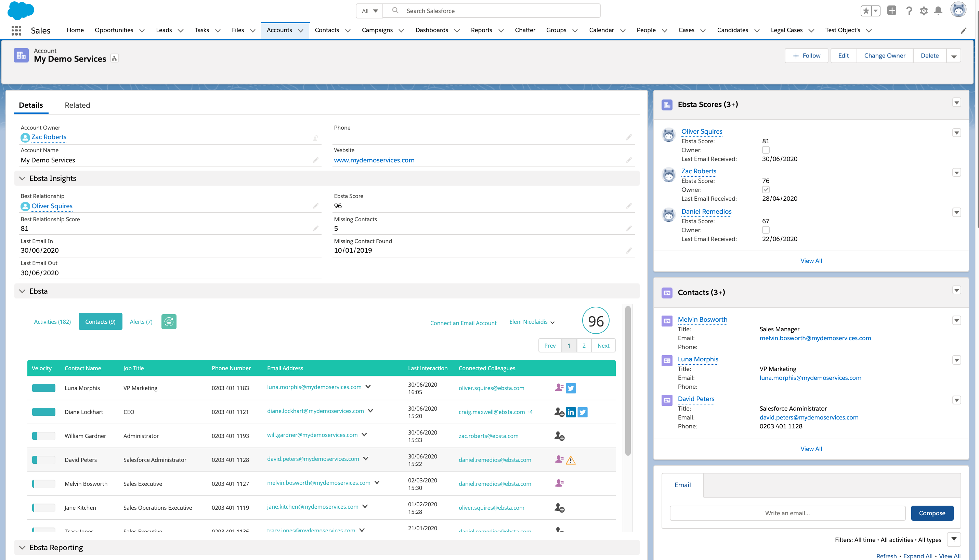Viewport: 979px width, 560px height.
Task: Click LinkedIn icon for Diane Lockhart
Action: (571, 412)
